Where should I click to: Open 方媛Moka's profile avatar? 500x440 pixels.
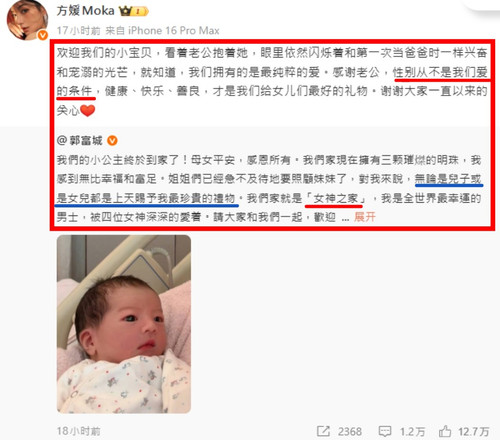(x=28, y=20)
